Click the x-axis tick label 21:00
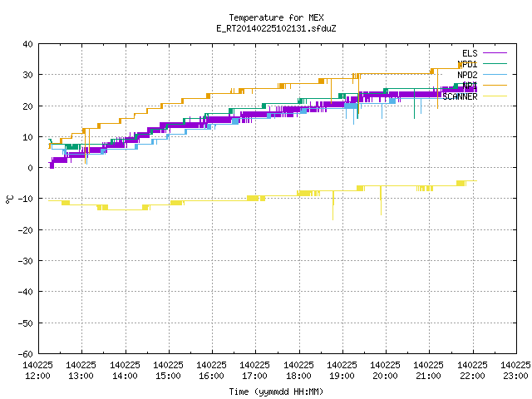The height and width of the screenshot is (399, 532). (x=429, y=376)
